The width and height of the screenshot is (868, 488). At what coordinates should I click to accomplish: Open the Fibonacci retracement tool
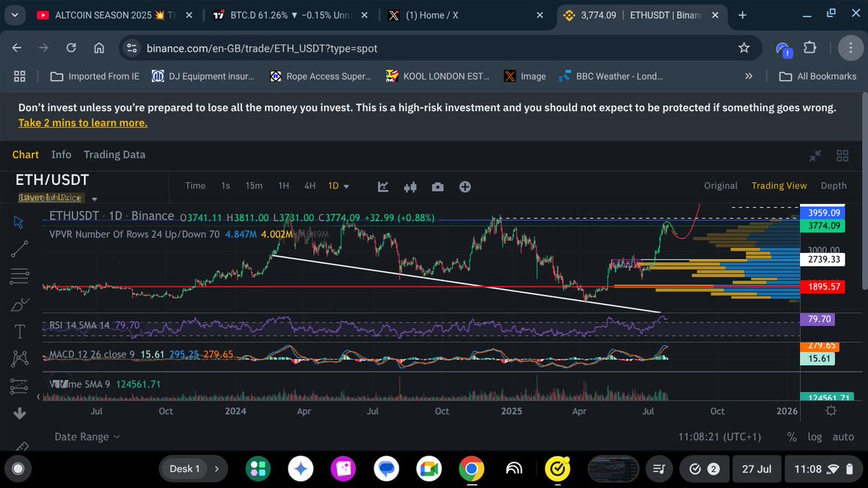tap(20, 275)
